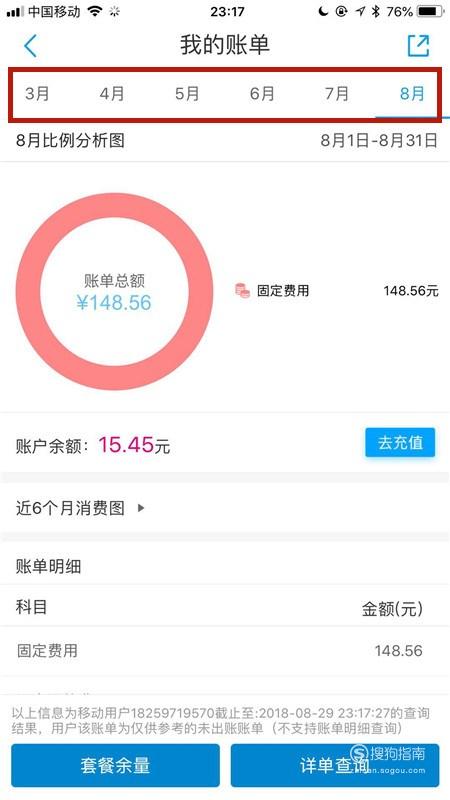This screenshot has height=800, width=450.
Task: Tap the cellular signal bars icon
Action: point(15,12)
